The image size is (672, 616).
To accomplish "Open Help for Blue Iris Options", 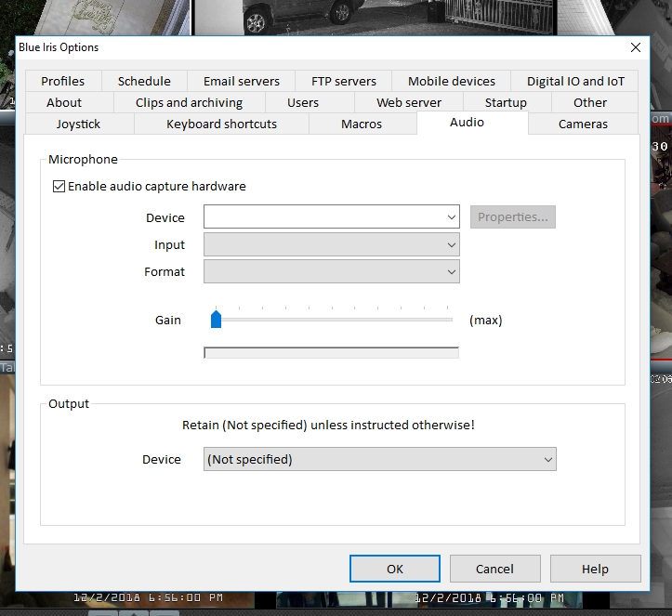I will click(x=595, y=569).
